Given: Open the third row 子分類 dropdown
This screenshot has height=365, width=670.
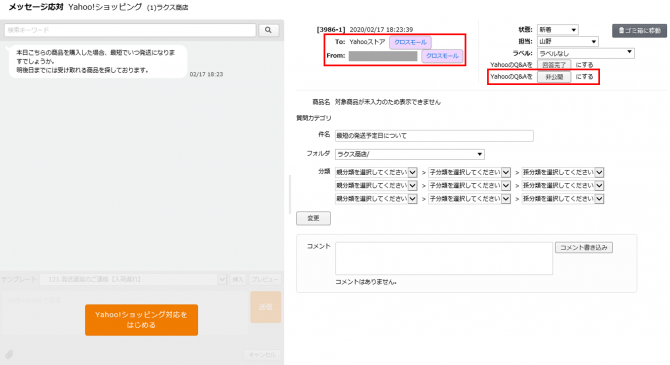Looking at the screenshot, I should [x=469, y=199].
